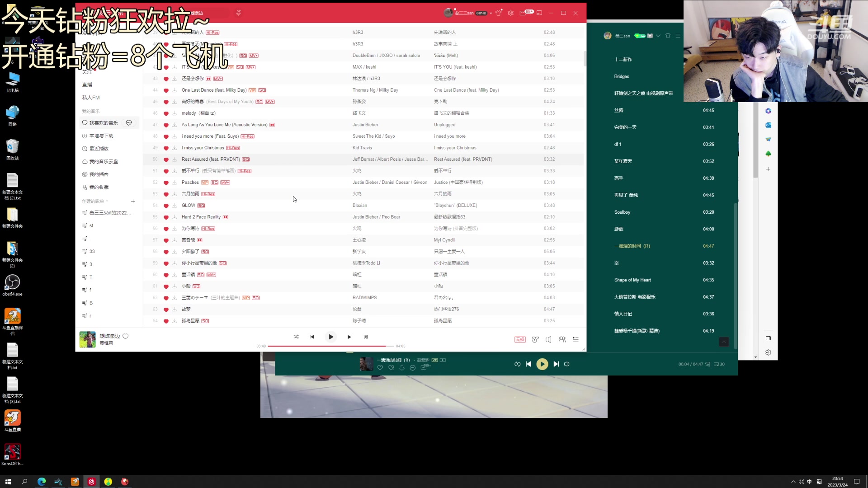
Task: Open the lyrics panel in the red player
Action: (x=366, y=337)
